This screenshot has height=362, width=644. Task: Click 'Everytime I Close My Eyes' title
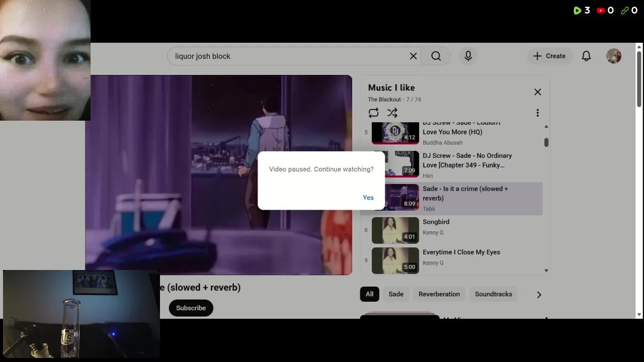[461, 252]
